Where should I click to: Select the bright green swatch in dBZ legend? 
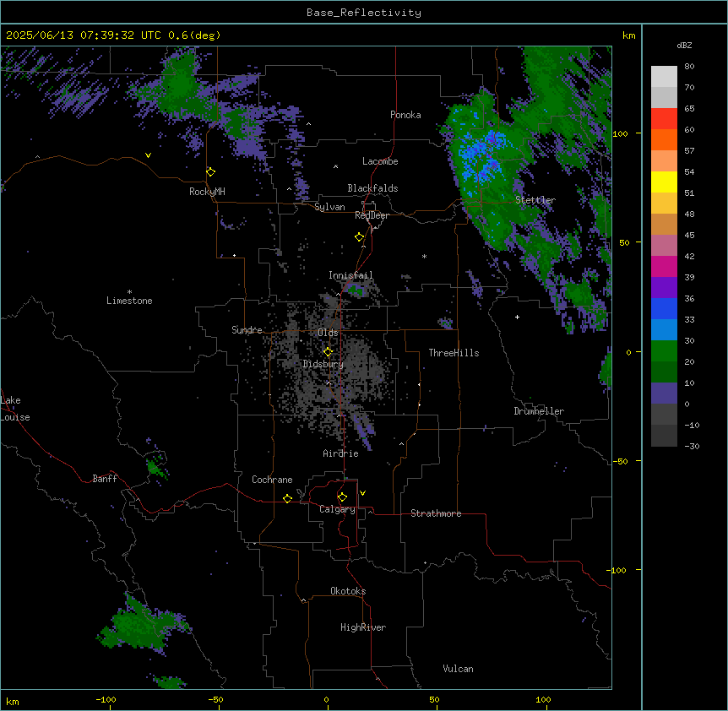click(x=664, y=351)
